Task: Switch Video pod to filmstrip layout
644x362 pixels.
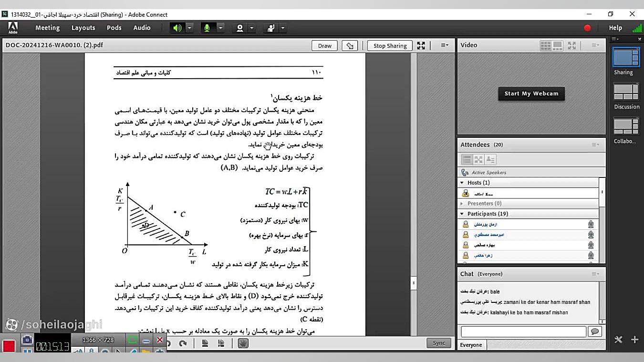Action: pyautogui.click(x=557, y=45)
